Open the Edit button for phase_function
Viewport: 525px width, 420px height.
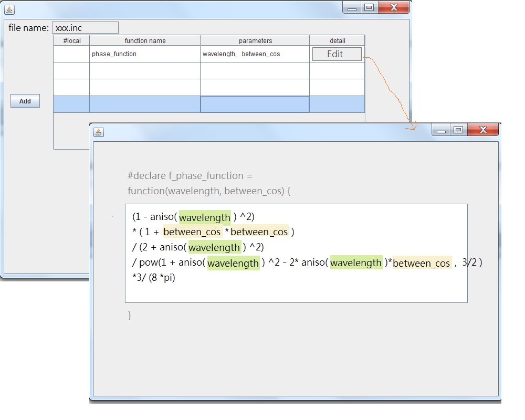coord(337,54)
